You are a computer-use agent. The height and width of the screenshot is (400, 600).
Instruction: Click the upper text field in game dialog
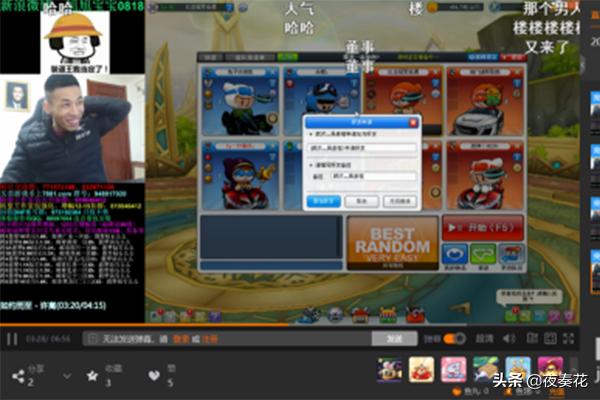coord(362,148)
